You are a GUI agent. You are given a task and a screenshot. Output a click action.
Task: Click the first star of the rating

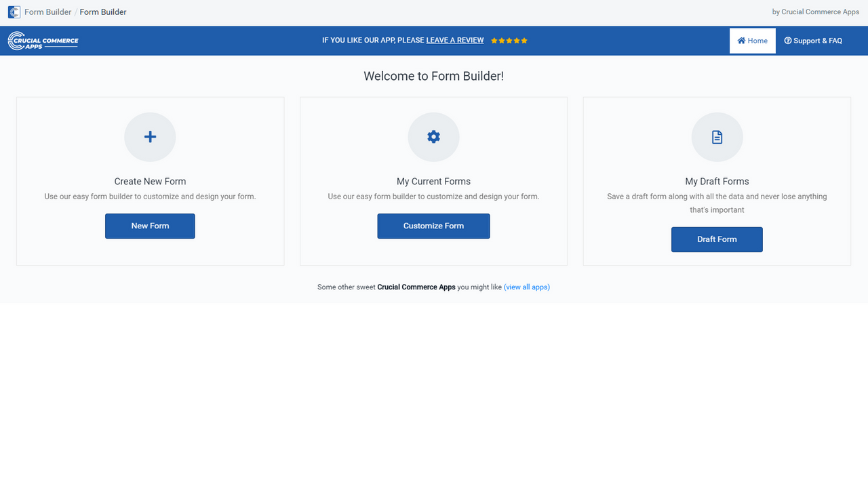(493, 40)
